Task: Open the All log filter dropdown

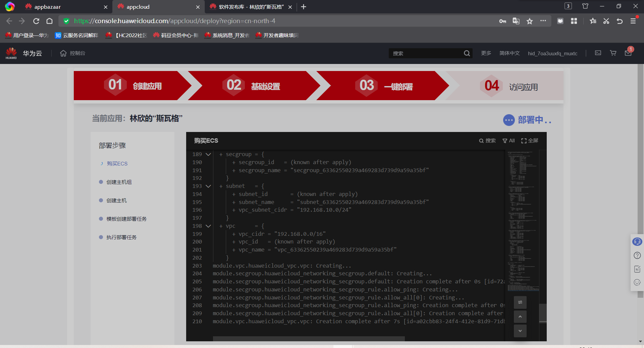Action: click(508, 141)
